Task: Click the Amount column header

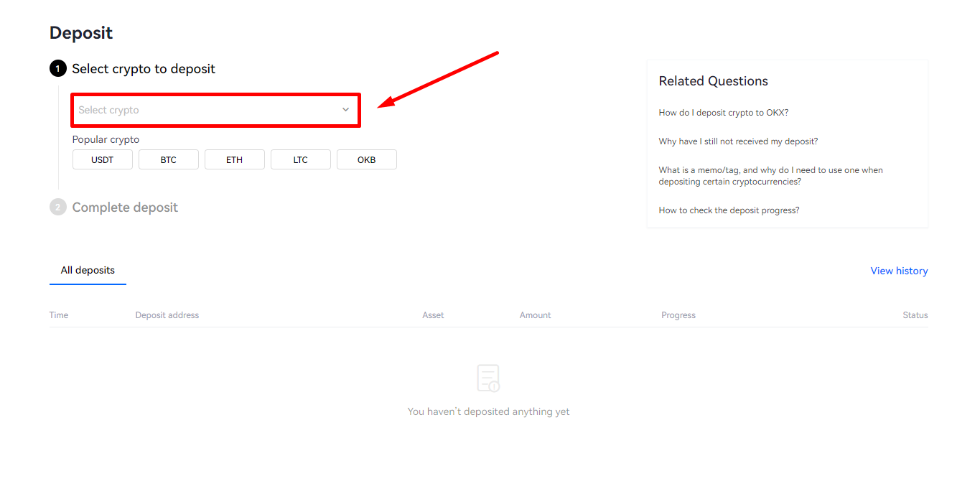Action: click(x=536, y=315)
